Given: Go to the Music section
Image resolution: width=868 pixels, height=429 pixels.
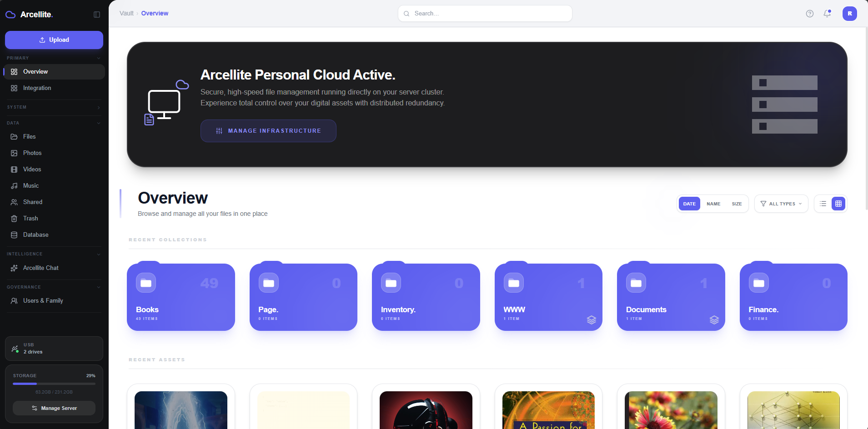Looking at the screenshot, I should coord(30,185).
